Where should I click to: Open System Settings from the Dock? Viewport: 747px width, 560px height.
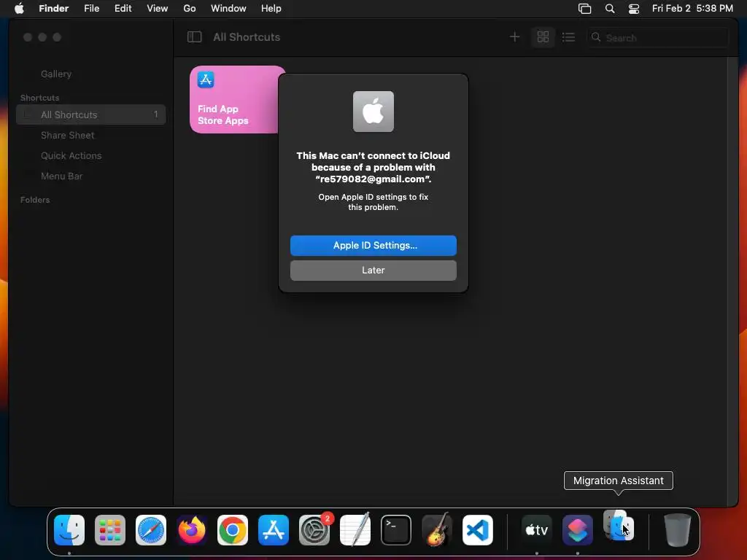[x=314, y=530]
